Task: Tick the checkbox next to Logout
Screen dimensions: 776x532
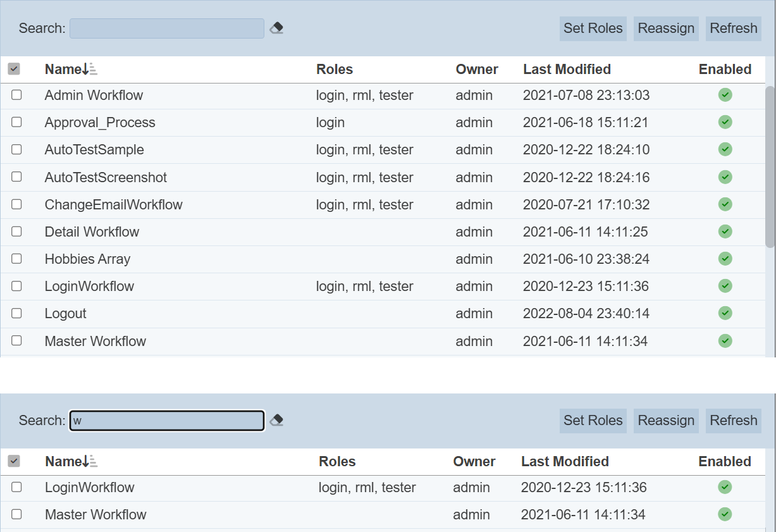Action: 16,313
